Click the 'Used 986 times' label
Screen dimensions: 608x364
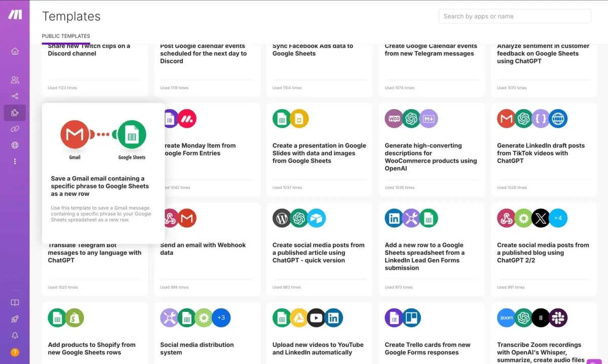pyautogui.click(x=174, y=287)
